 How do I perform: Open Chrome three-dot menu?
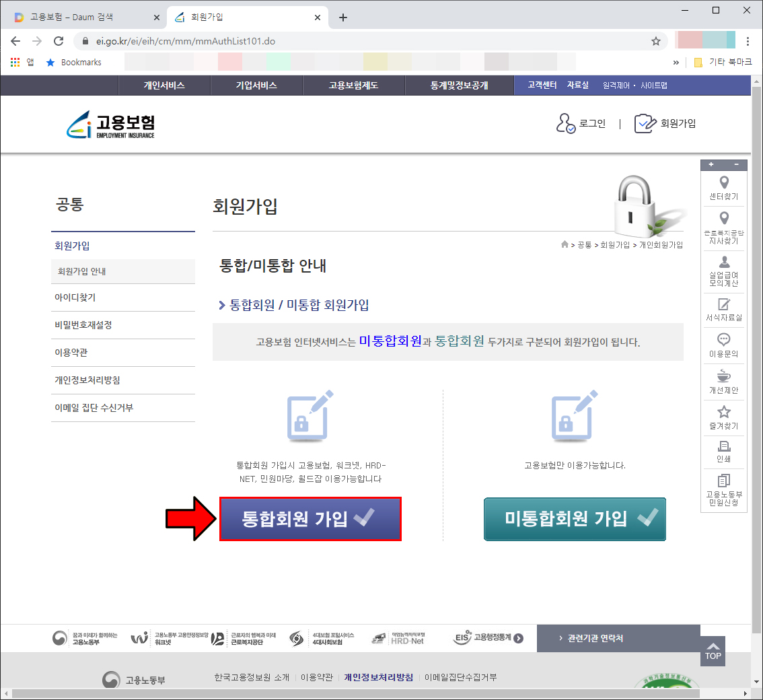[x=748, y=41]
